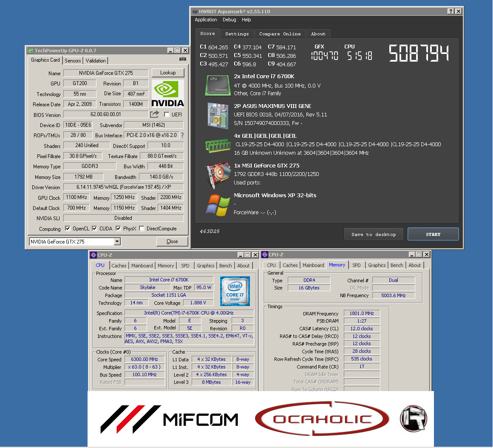
Task: Click the NVIDIA logo in GPU-Z
Action: point(168,94)
